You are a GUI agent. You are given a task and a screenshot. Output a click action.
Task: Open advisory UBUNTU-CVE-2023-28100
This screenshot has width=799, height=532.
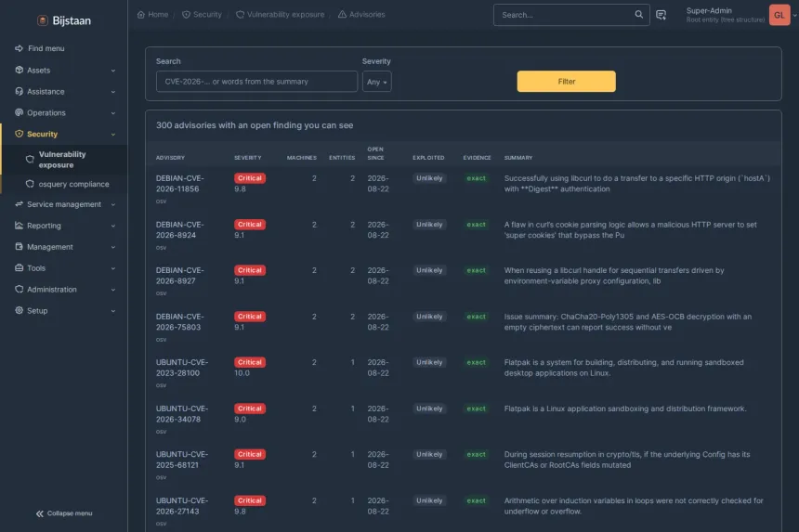(x=182, y=368)
